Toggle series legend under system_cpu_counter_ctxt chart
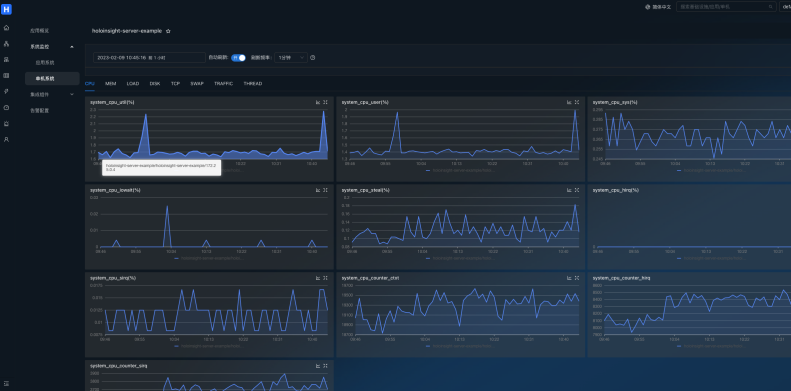Viewport: 791px width, 391px height. [460, 346]
